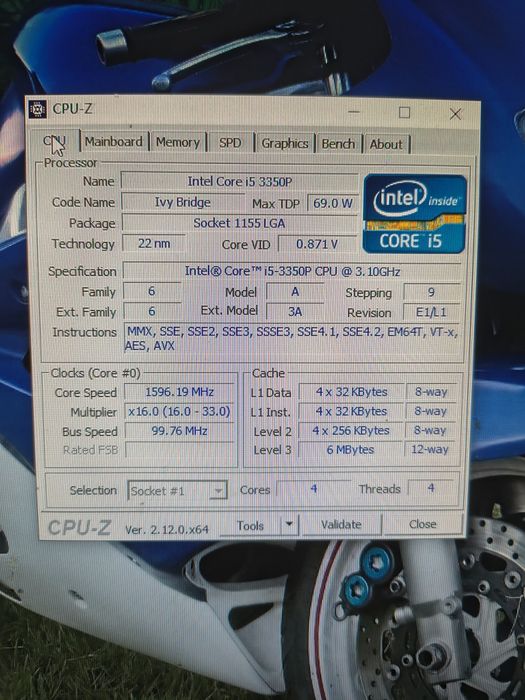Screen dimensions: 525x700
Task: Click the L1 Data '8-way' value
Action: tap(431, 392)
